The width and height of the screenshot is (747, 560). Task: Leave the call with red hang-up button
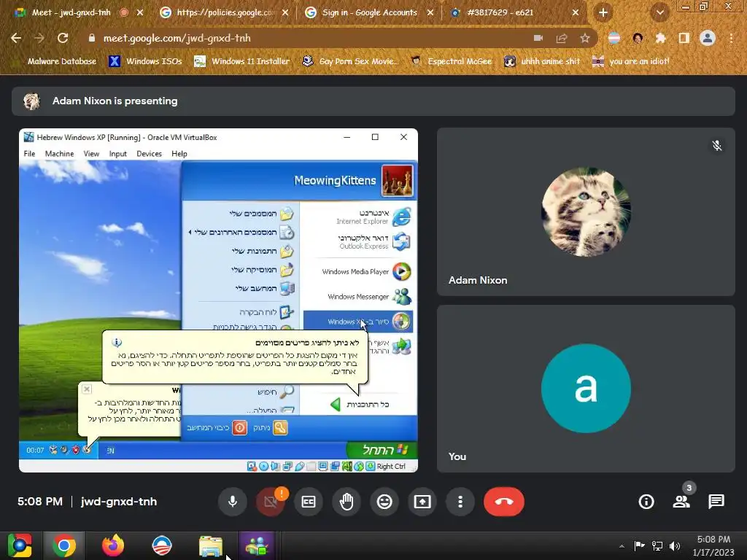(504, 502)
